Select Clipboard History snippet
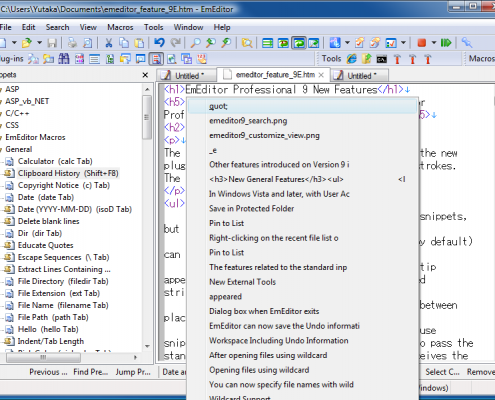Viewport: 495px width, 400px height. [68, 173]
